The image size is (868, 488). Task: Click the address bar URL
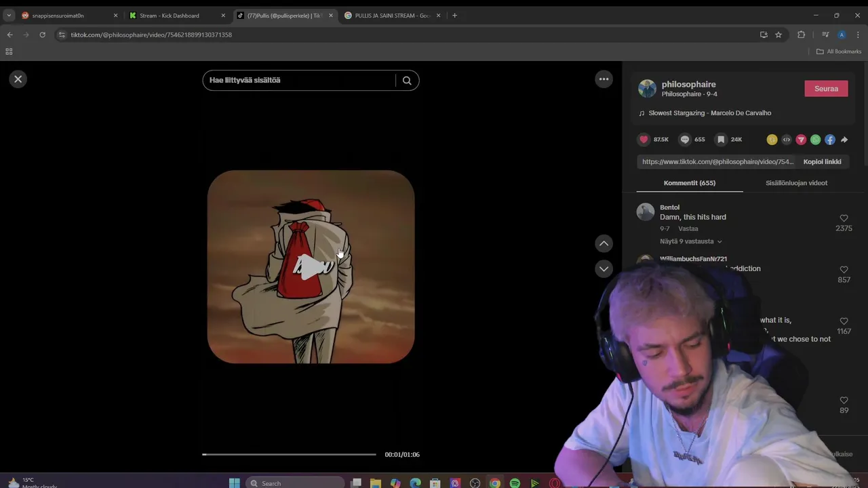click(x=151, y=35)
